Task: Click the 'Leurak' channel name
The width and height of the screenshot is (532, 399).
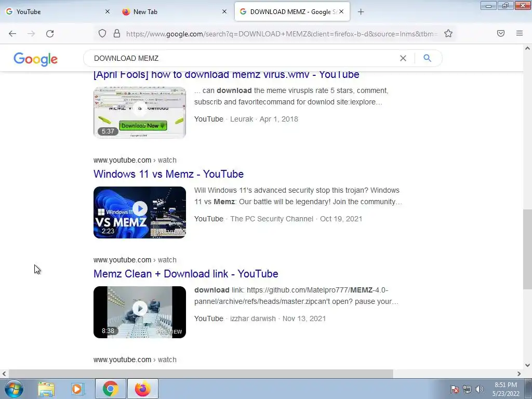Action: [x=242, y=119]
